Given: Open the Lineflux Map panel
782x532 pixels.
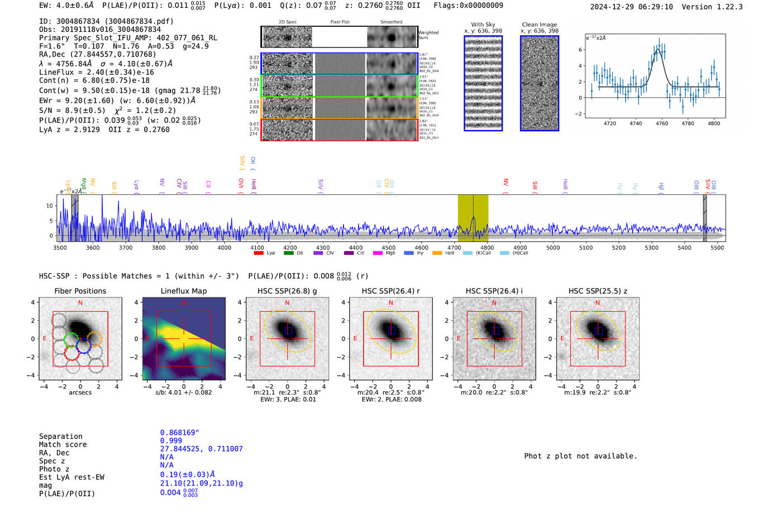Looking at the screenshot, I should [x=184, y=339].
